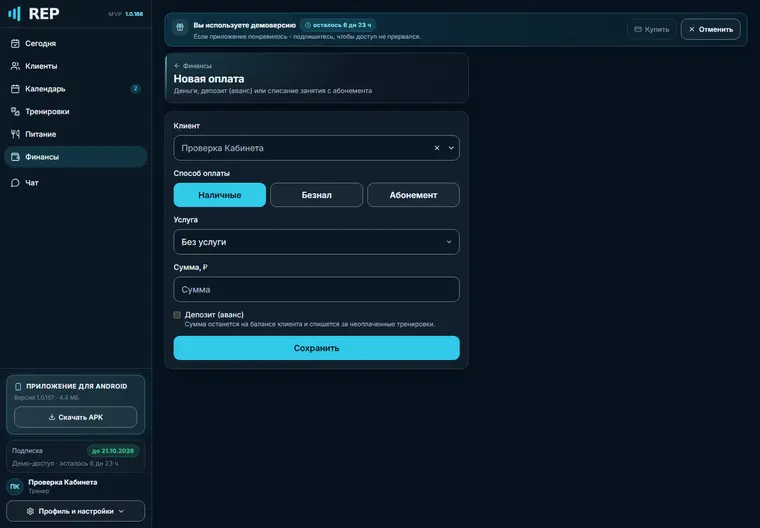Open the Календарь section
This screenshot has width=760, height=528.
pos(76,89)
